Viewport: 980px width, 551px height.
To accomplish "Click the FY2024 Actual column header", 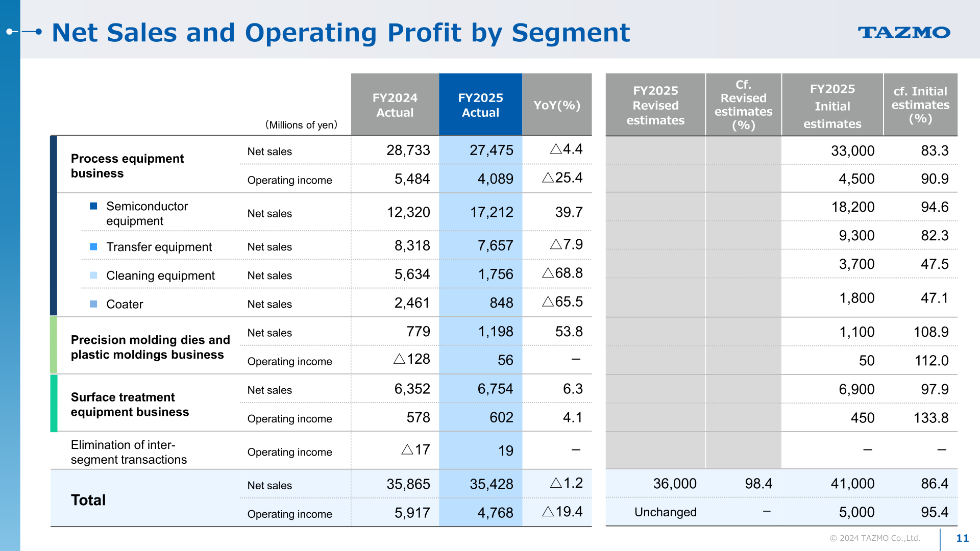I will [x=395, y=105].
